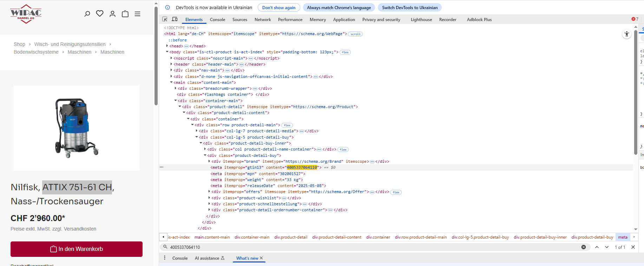The image size is (644, 266).
Task: Click main.content-main in breadcrumb bar
Action: click(x=212, y=237)
